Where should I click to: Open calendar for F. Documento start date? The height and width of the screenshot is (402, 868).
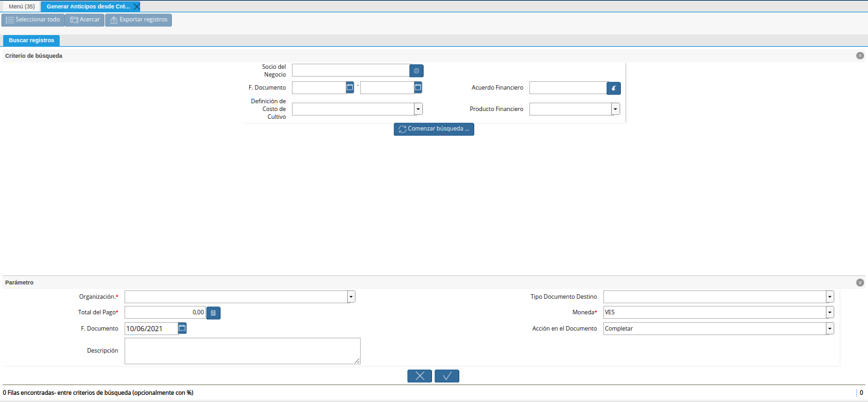point(350,87)
